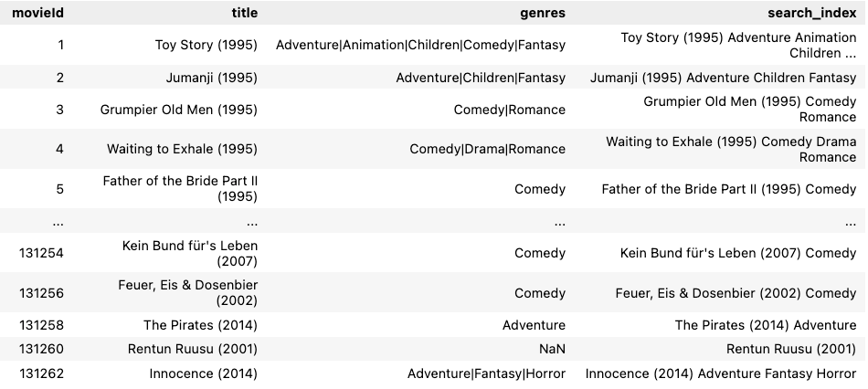Select the "Comedy|Romance" genres cell
Screen dimensions: 868x389
(509, 110)
